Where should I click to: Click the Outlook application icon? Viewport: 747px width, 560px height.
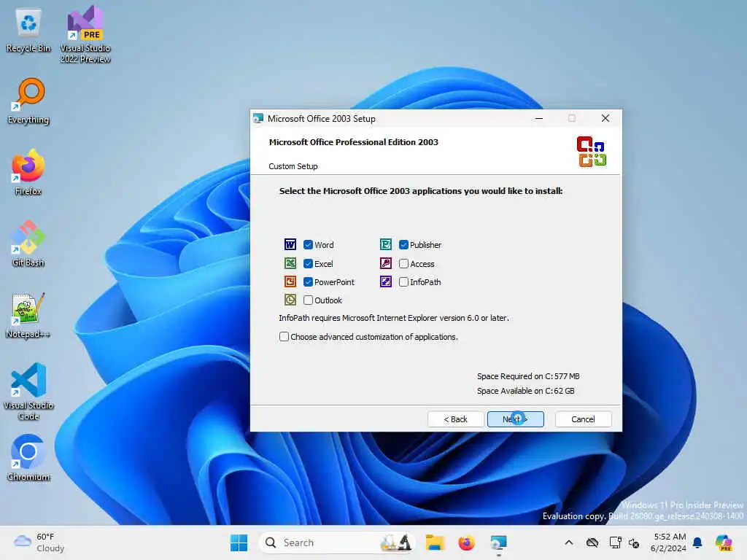tap(290, 300)
